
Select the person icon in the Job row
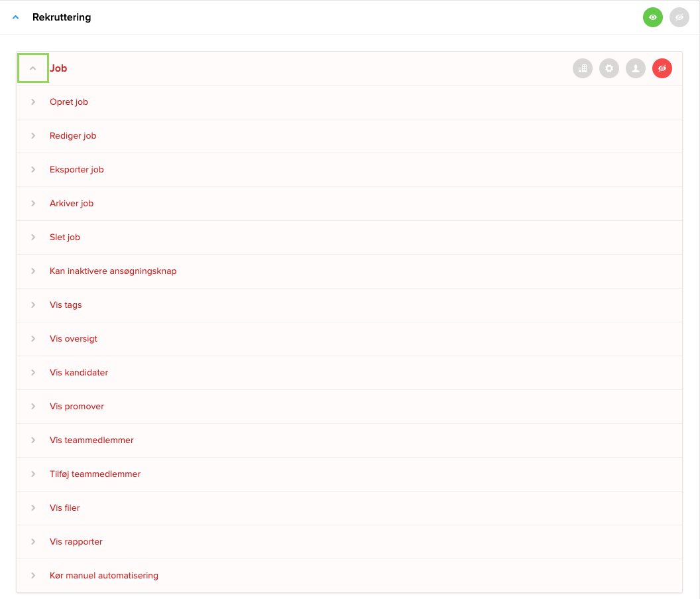click(636, 68)
